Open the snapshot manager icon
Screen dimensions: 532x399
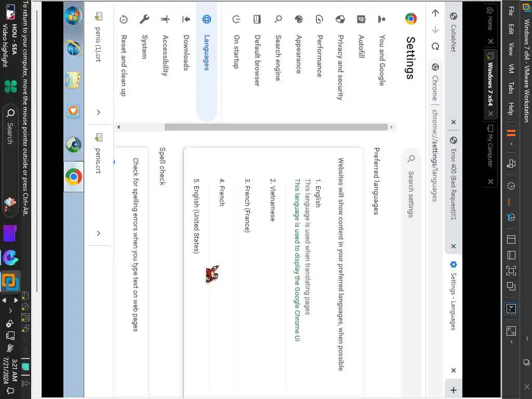[x=511, y=218]
